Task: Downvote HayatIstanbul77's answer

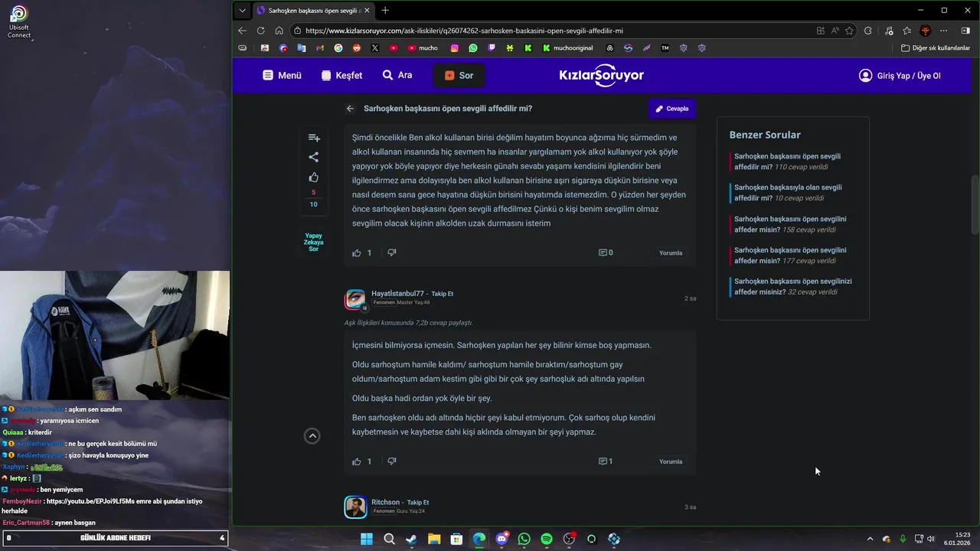Action: (x=392, y=461)
